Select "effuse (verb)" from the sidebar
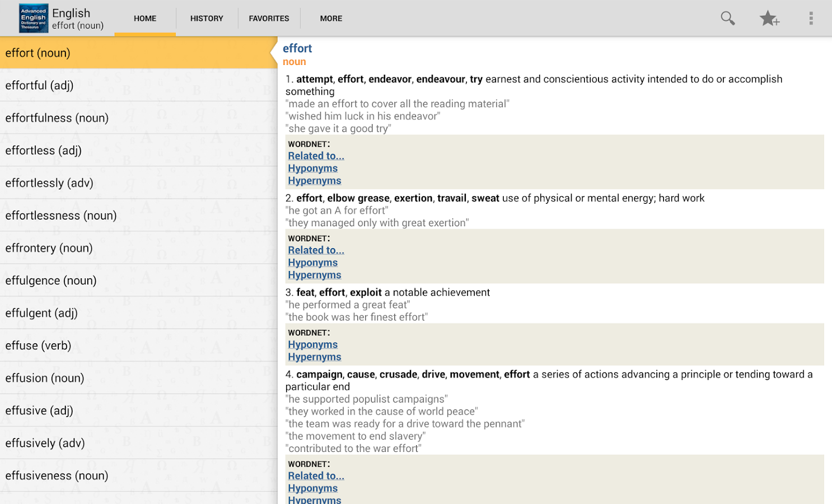The height and width of the screenshot is (504, 832). tap(38, 346)
